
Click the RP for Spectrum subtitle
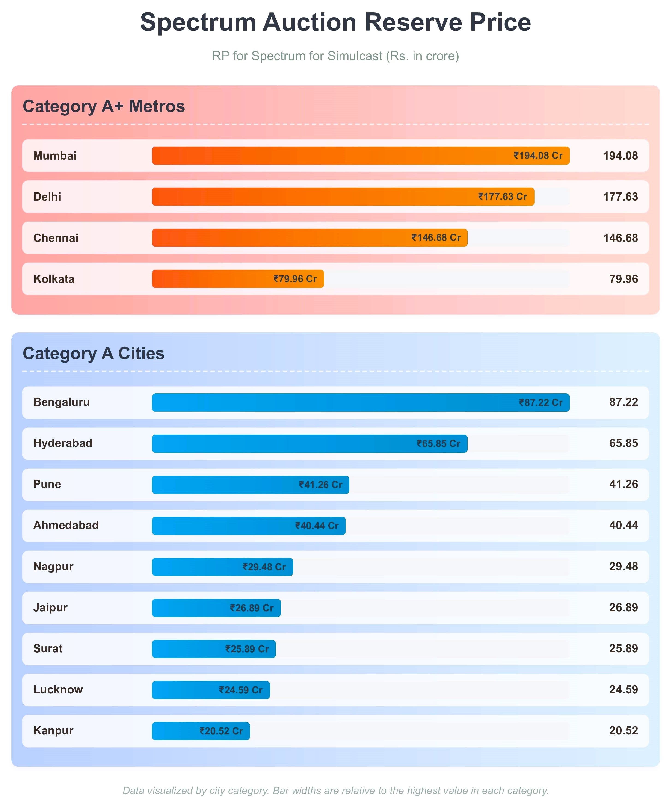pyautogui.click(x=335, y=56)
